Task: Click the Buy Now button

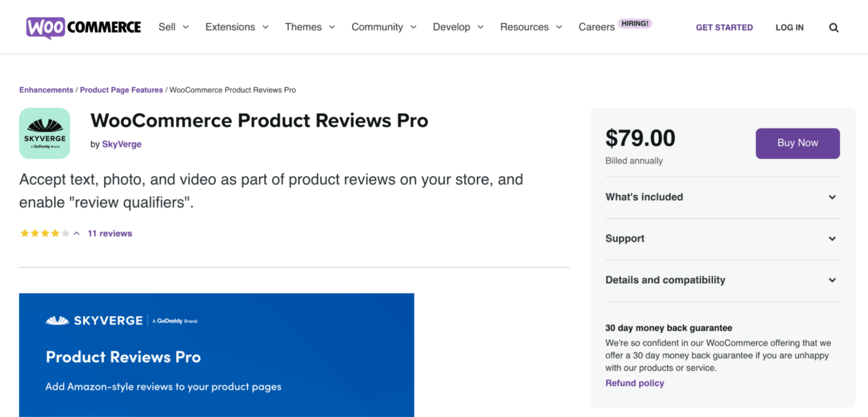Action: click(x=797, y=143)
